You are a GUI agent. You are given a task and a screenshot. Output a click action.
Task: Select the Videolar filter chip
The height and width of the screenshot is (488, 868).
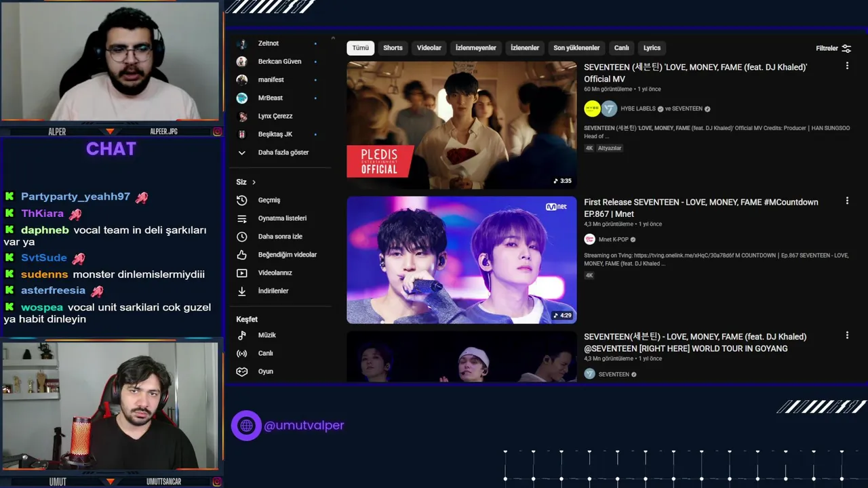click(429, 48)
